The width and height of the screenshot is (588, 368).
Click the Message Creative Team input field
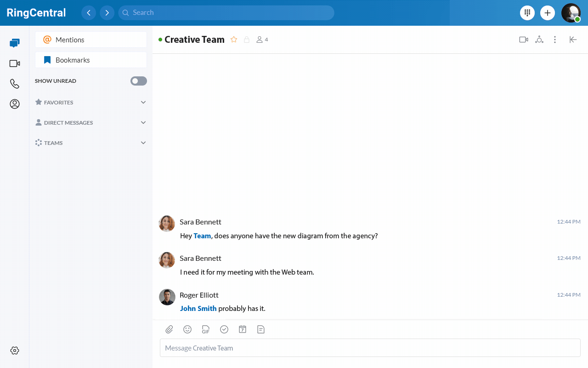pos(370,348)
